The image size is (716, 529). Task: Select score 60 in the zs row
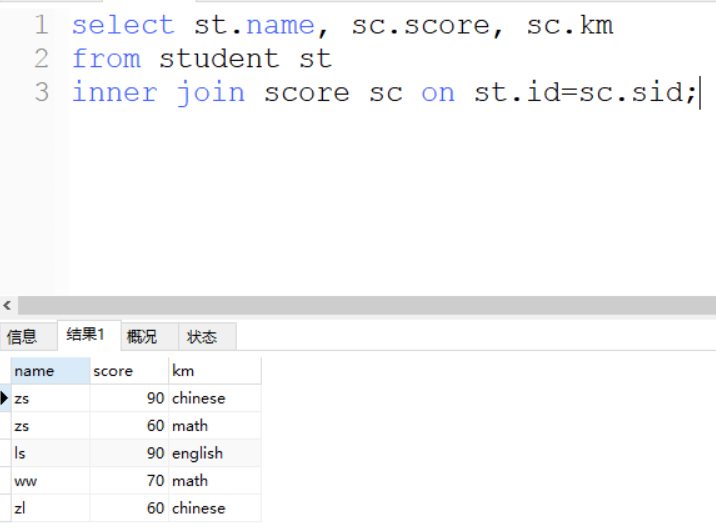pyautogui.click(x=129, y=426)
